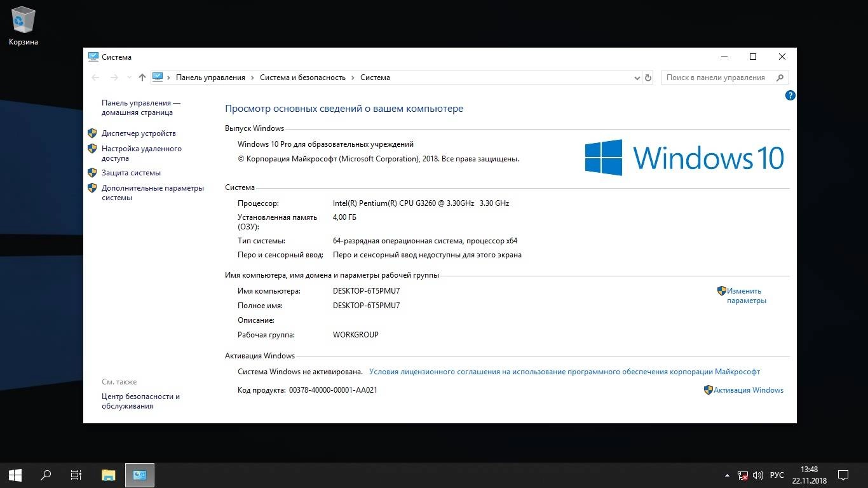The height and width of the screenshot is (488, 868).
Task: Open the blue Help question mark
Action: 790,95
